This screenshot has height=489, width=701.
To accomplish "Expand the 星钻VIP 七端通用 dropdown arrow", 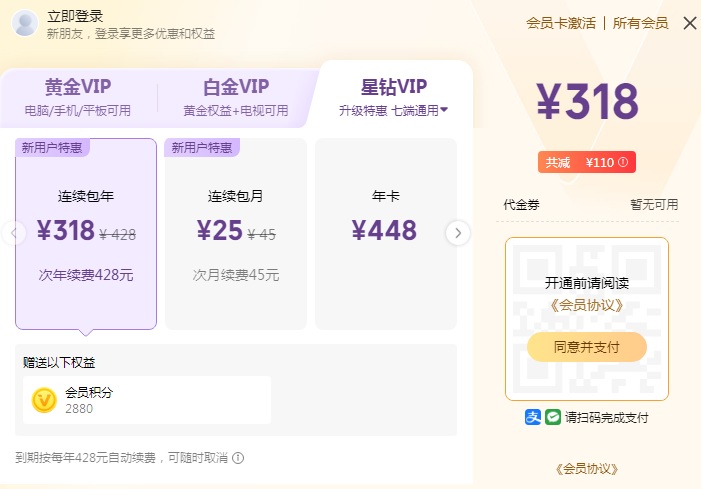I will [444, 110].
